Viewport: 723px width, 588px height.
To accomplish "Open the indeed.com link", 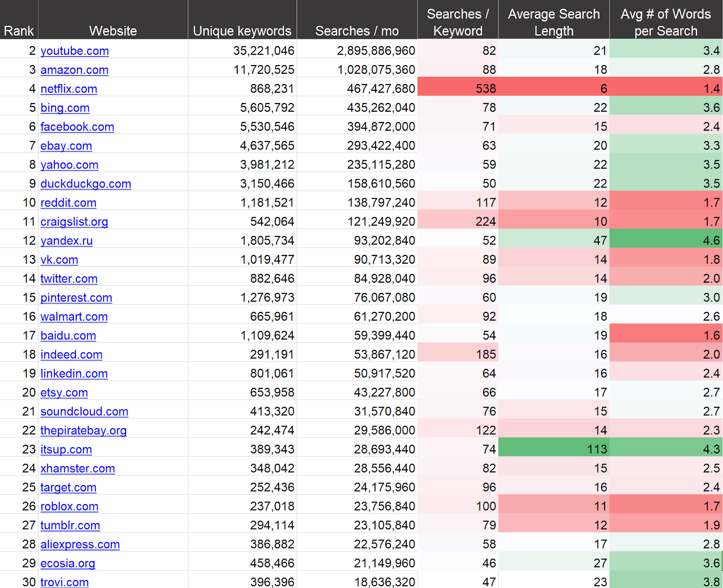I will 71,355.
